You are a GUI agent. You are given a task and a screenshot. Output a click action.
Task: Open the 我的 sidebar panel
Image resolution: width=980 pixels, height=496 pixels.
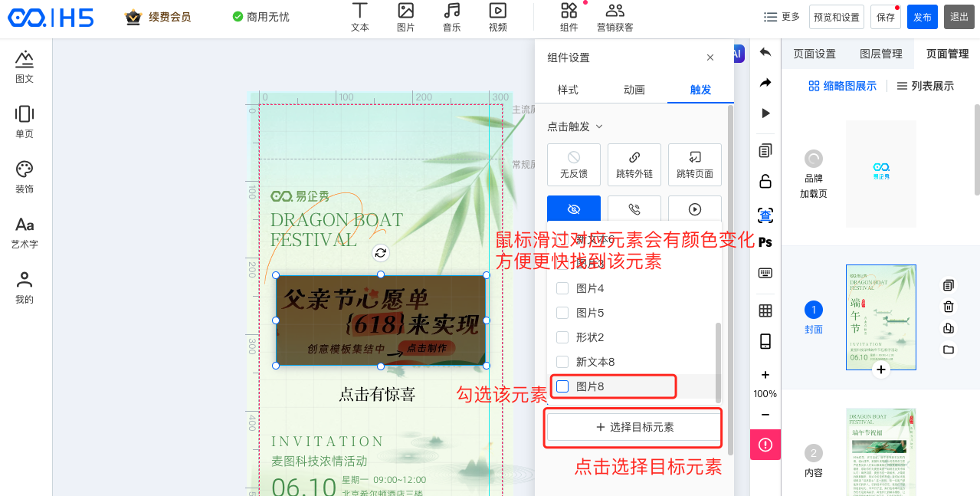(25, 288)
